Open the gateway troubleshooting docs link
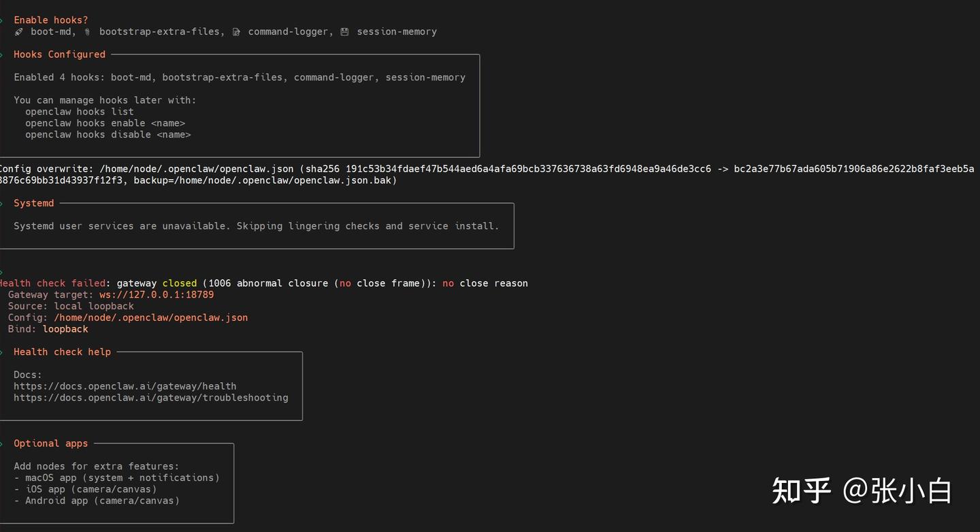 click(150, 398)
